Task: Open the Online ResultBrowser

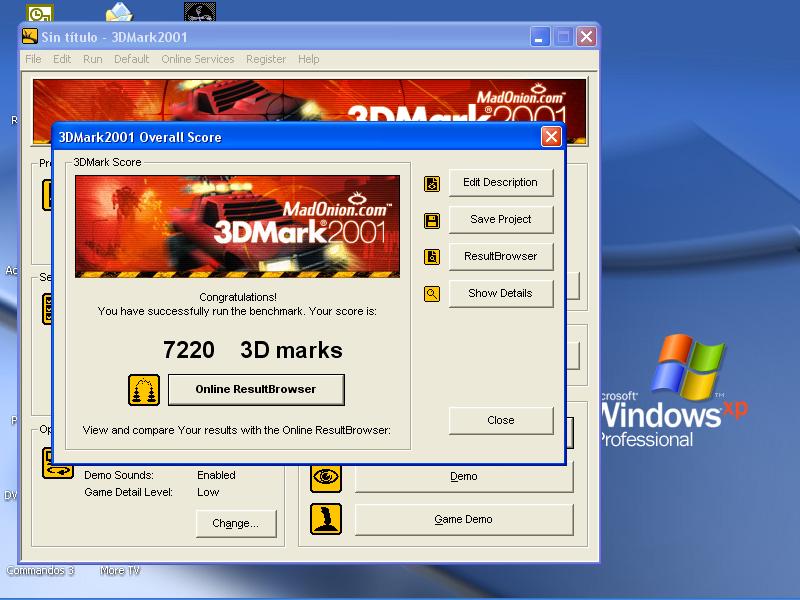Action: (256, 389)
